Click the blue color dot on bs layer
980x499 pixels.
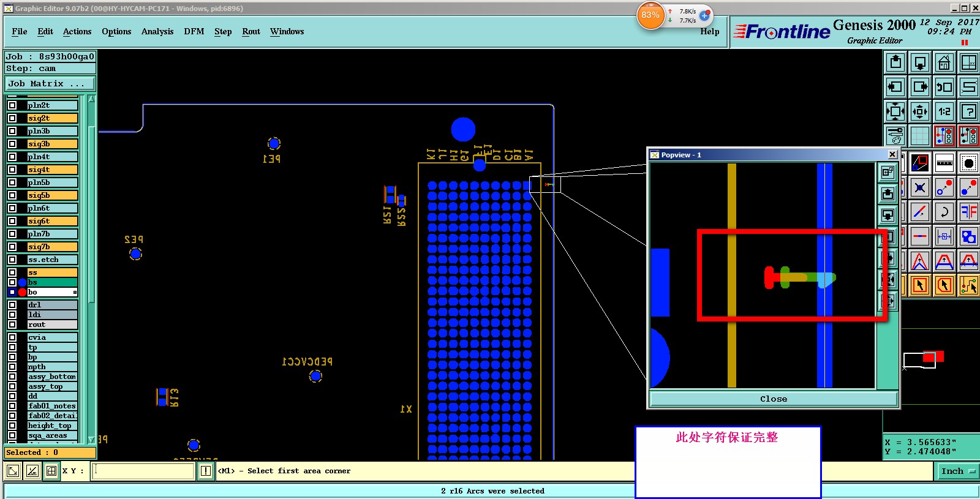[23, 282]
